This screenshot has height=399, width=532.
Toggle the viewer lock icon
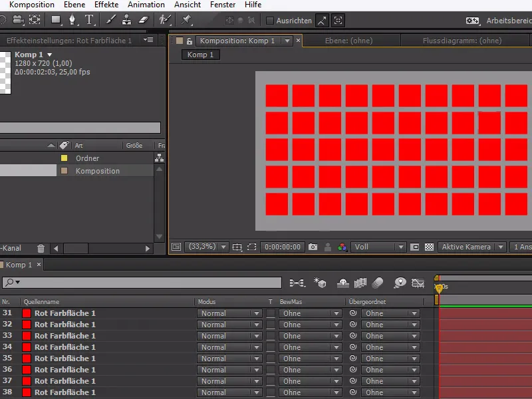[x=190, y=41]
